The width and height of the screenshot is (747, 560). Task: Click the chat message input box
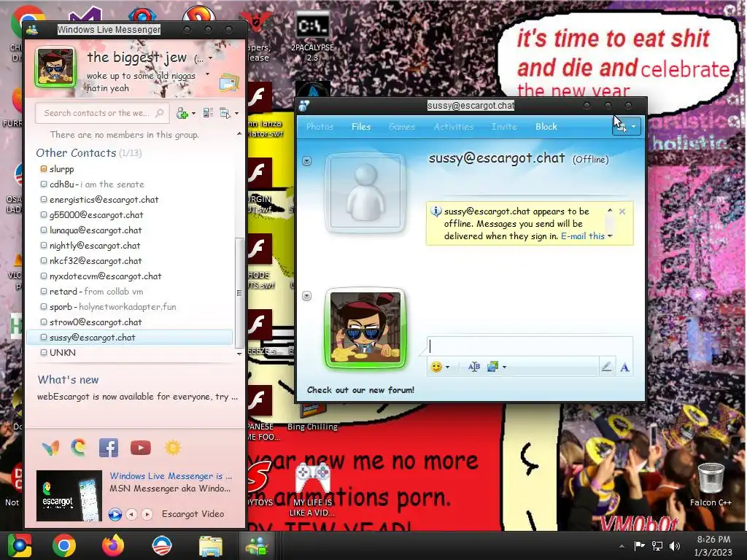click(530, 346)
